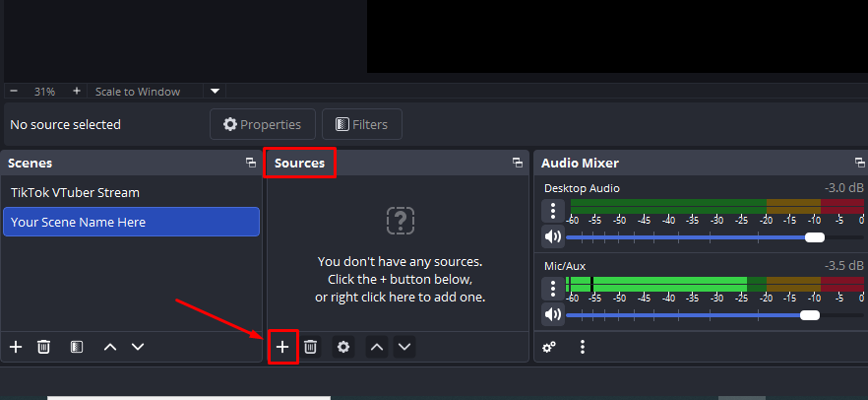
Task: Click the black preview canvas
Action: click(617, 36)
